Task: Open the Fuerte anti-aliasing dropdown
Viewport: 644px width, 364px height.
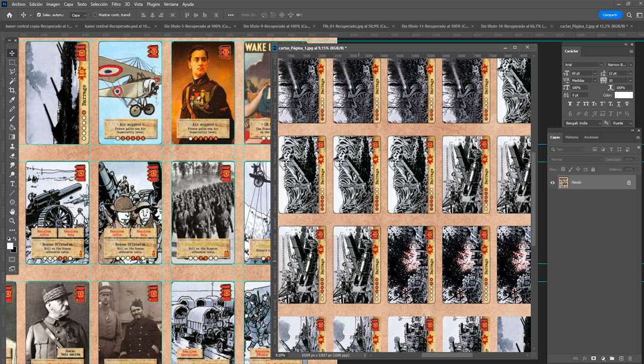Action: pos(622,123)
